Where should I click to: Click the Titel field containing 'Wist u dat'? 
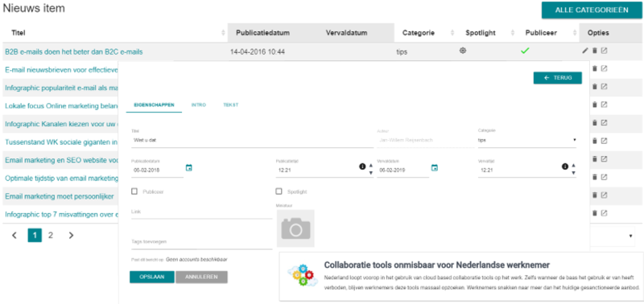tap(252, 140)
